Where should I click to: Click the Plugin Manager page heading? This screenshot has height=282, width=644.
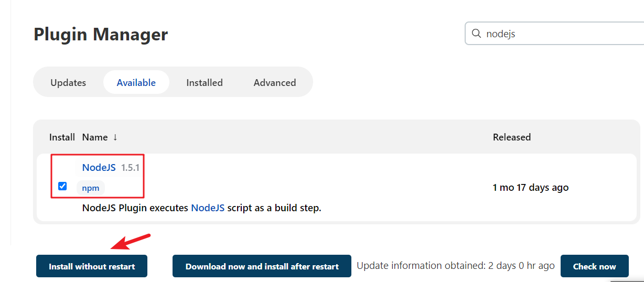tap(101, 34)
